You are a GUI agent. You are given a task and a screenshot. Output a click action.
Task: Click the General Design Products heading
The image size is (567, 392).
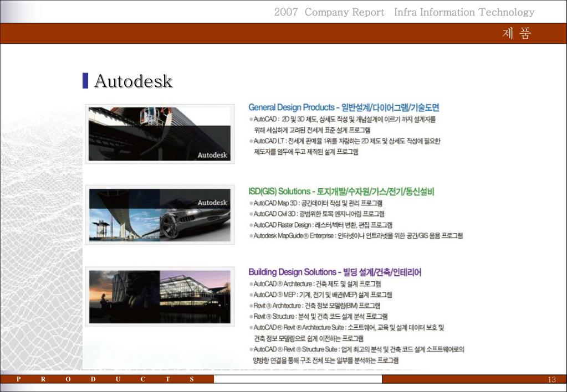coord(344,107)
